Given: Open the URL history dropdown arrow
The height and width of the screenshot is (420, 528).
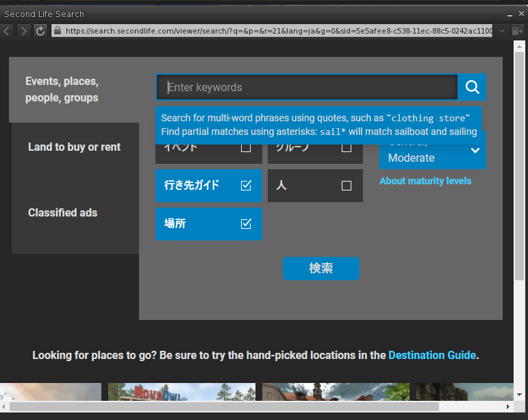Looking at the screenshot, I should tap(501, 31).
